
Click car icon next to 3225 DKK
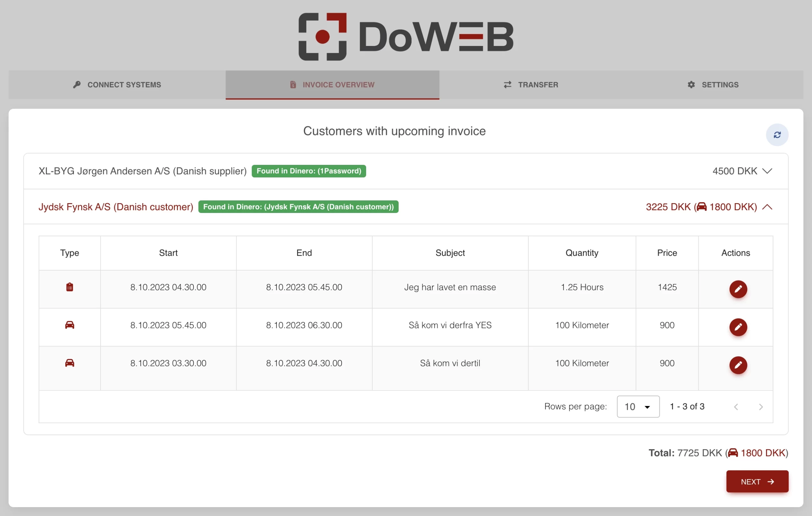tap(701, 207)
